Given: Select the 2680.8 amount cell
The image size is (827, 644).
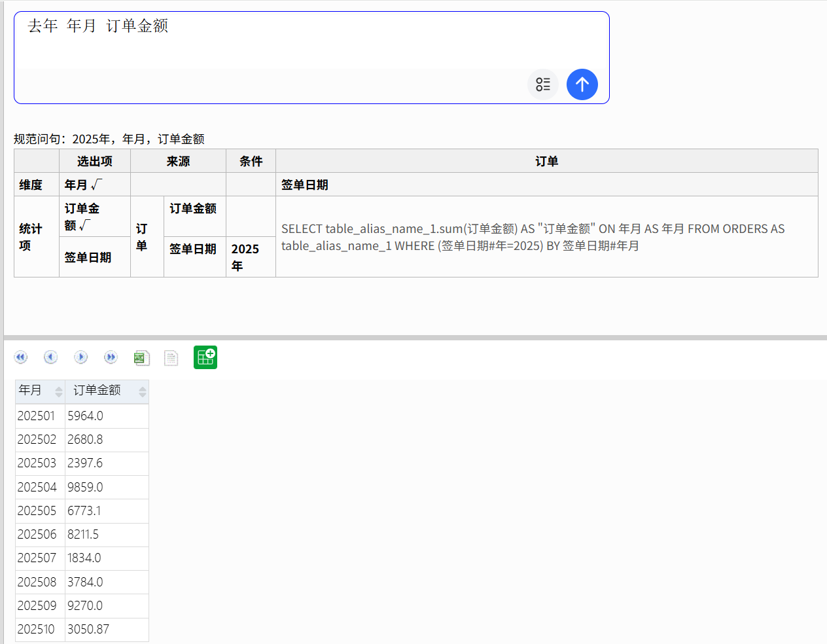Looking at the screenshot, I should point(107,440).
